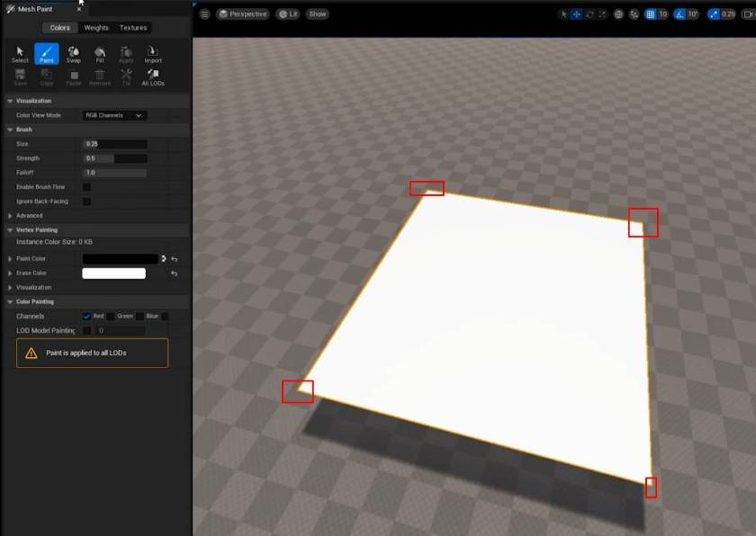Screen dimensions: 756x536
Task: Select the Paint brush tool
Action: pos(47,54)
